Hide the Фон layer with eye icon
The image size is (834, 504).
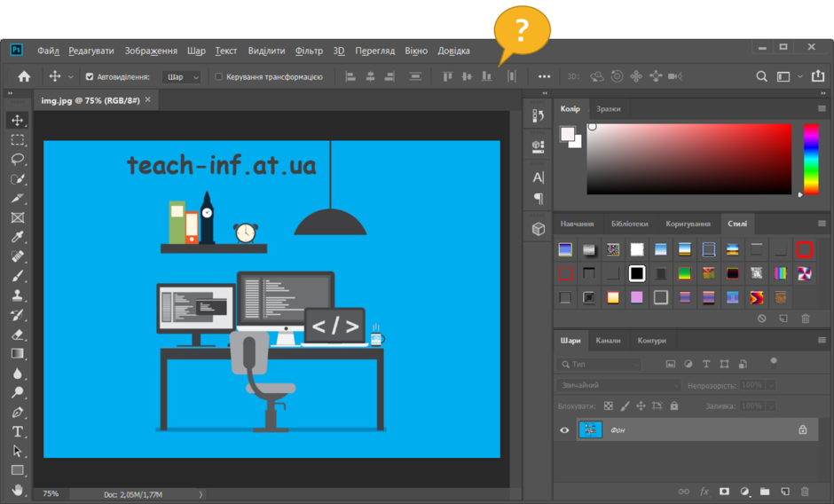pyautogui.click(x=565, y=430)
